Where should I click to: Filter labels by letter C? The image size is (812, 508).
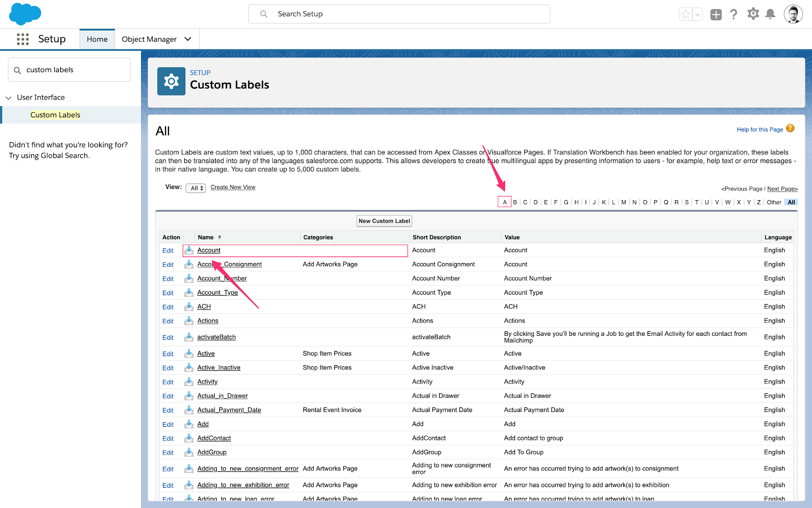(525, 202)
